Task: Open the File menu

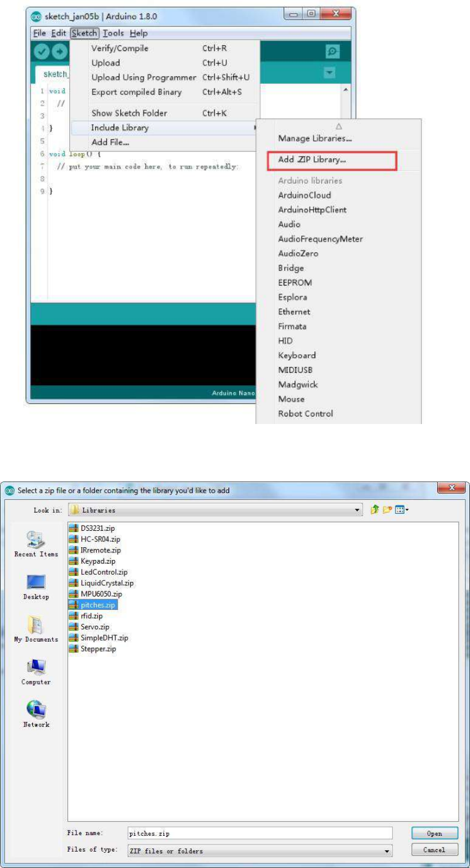Action: pos(38,33)
